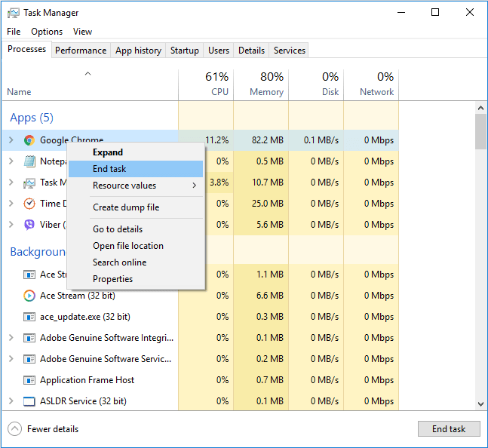Screen dimensions: 488x448
Task: Click the scrollbar down arrow
Action: coord(481,404)
